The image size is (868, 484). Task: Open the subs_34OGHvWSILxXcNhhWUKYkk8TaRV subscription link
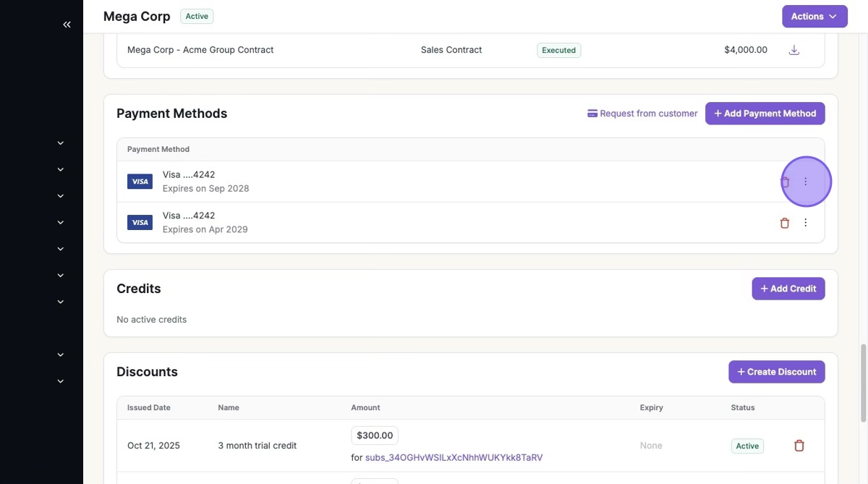coord(454,458)
